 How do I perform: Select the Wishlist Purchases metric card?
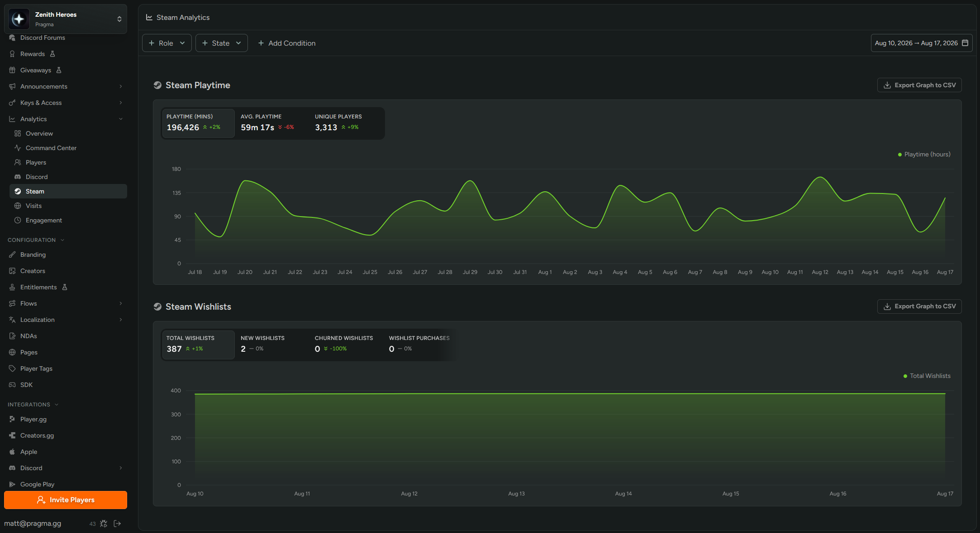pyautogui.click(x=419, y=344)
